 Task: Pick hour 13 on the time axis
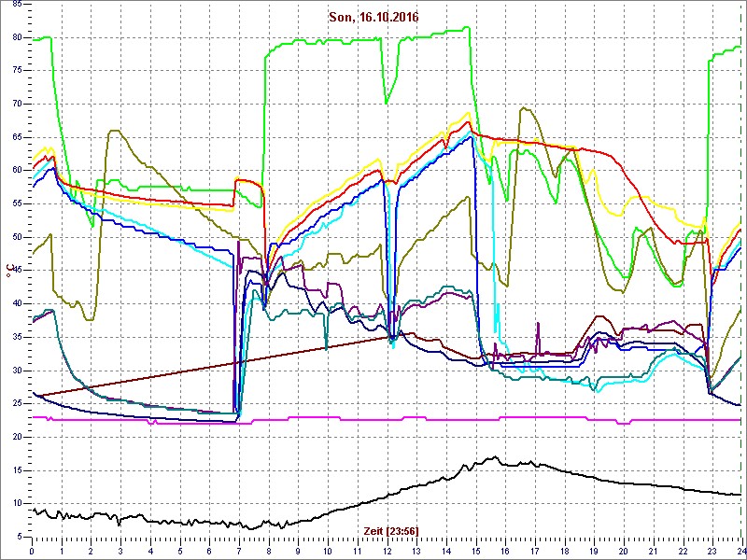click(416, 551)
